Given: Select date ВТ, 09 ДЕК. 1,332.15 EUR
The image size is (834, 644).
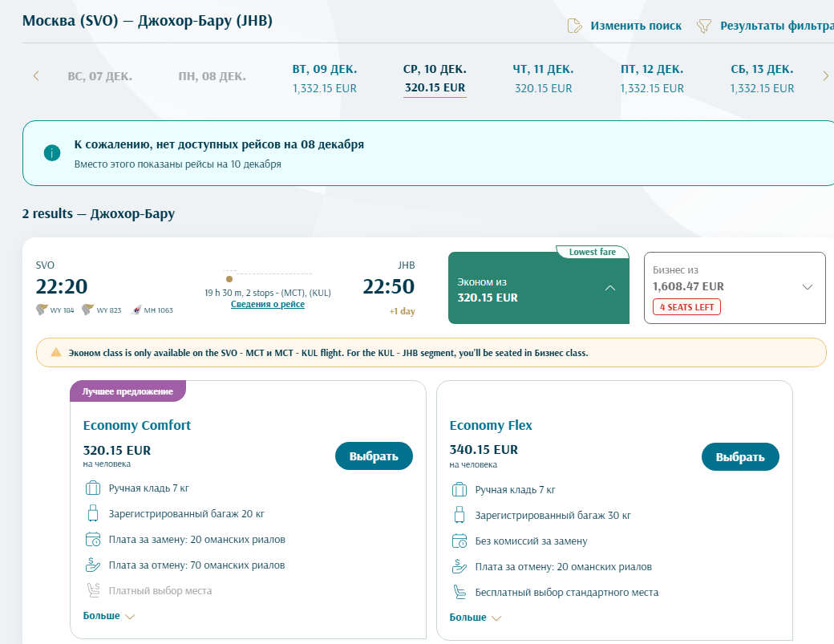Looking at the screenshot, I should pyautogui.click(x=325, y=78).
